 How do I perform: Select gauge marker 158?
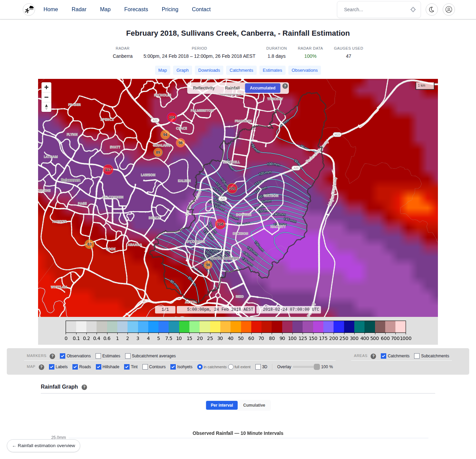coord(220,224)
